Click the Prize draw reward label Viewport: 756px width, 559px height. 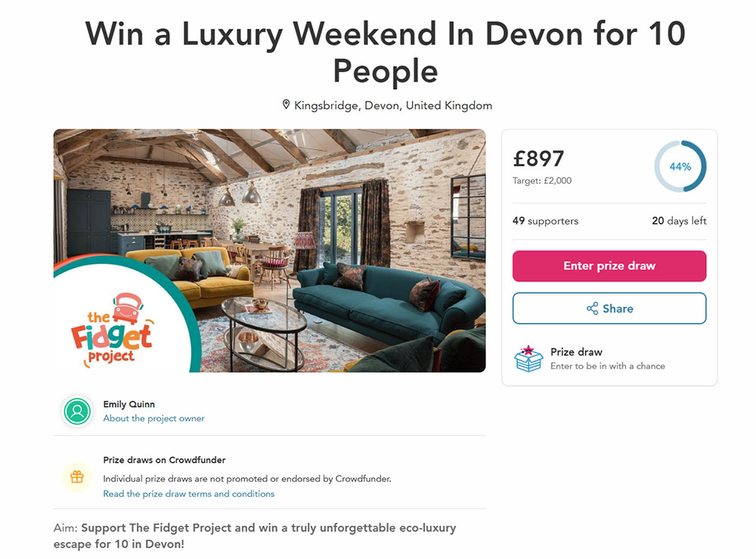coord(576,352)
